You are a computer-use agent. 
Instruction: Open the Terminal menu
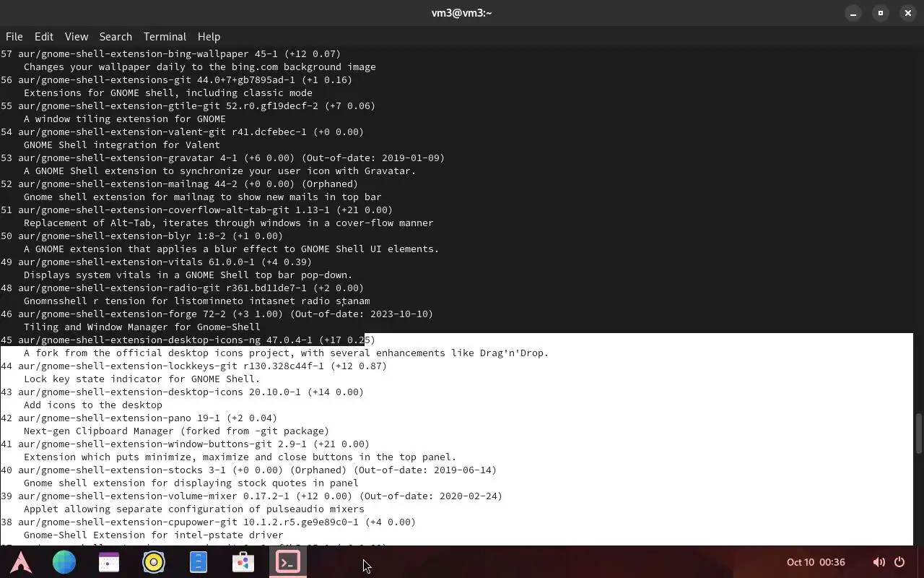(x=165, y=37)
